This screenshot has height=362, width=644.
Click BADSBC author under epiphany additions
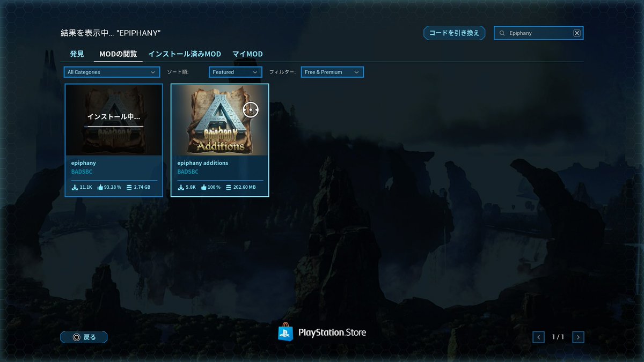pyautogui.click(x=188, y=172)
